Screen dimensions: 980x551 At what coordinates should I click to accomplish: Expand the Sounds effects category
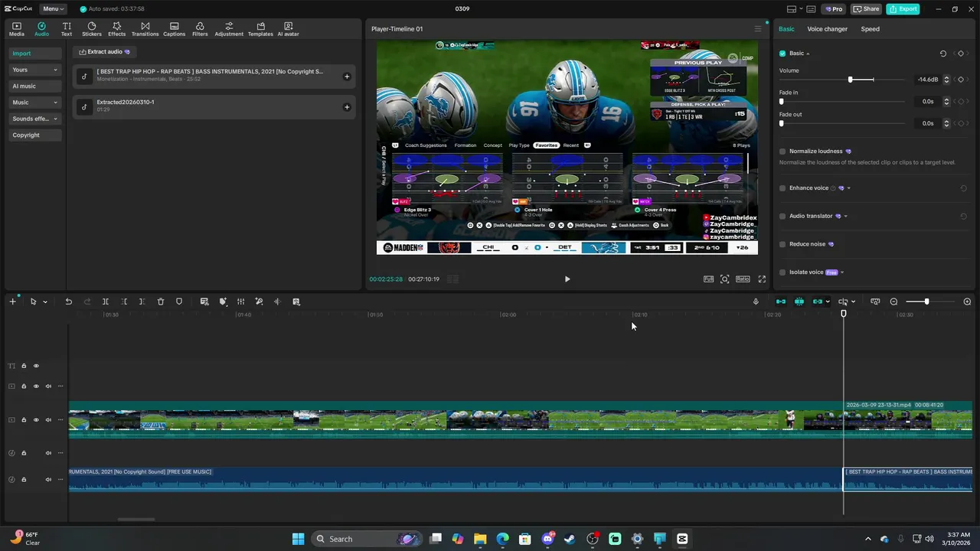click(x=35, y=119)
